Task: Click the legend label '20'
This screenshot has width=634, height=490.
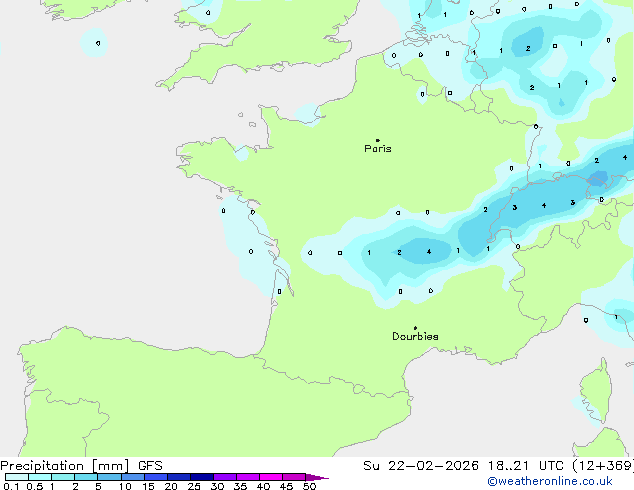Action: click(171, 486)
